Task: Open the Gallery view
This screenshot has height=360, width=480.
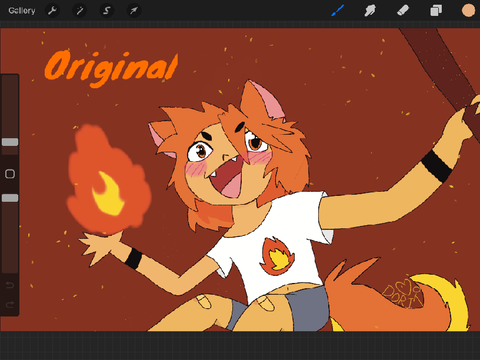Action: click(22, 11)
